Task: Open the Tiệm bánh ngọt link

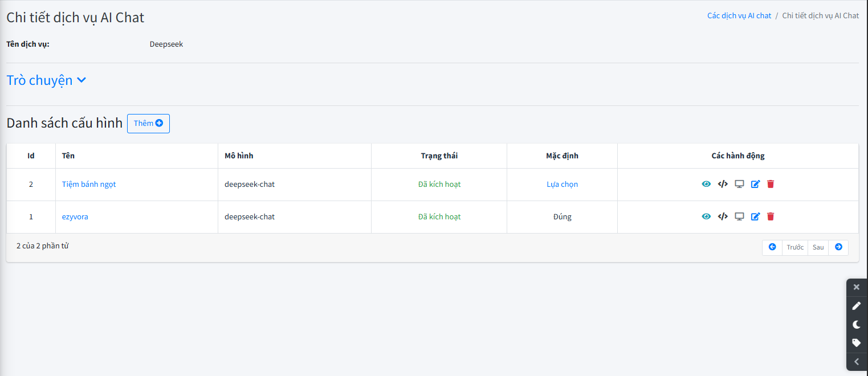Action: [x=89, y=184]
